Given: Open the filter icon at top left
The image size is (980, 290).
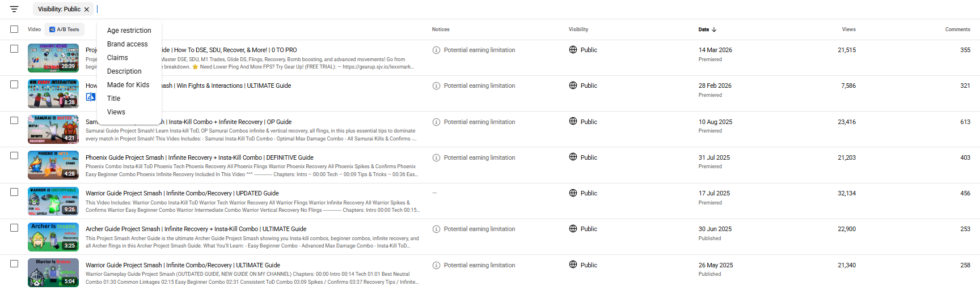Looking at the screenshot, I should pos(14,9).
